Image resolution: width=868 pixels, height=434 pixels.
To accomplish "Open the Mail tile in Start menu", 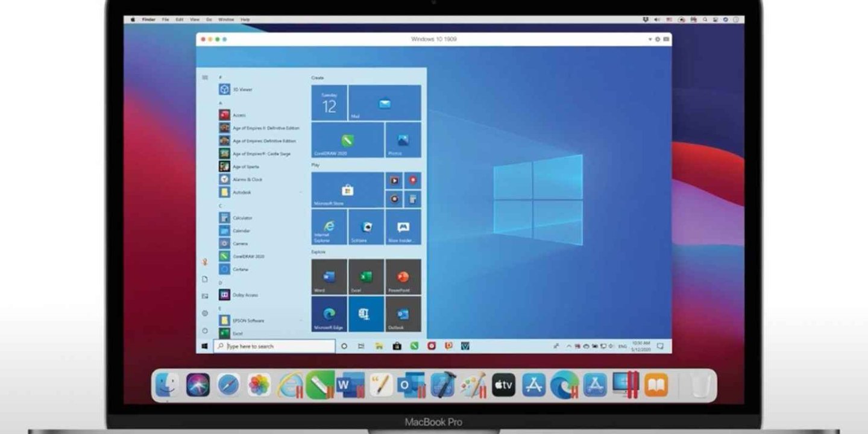I will tap(384, 102).
